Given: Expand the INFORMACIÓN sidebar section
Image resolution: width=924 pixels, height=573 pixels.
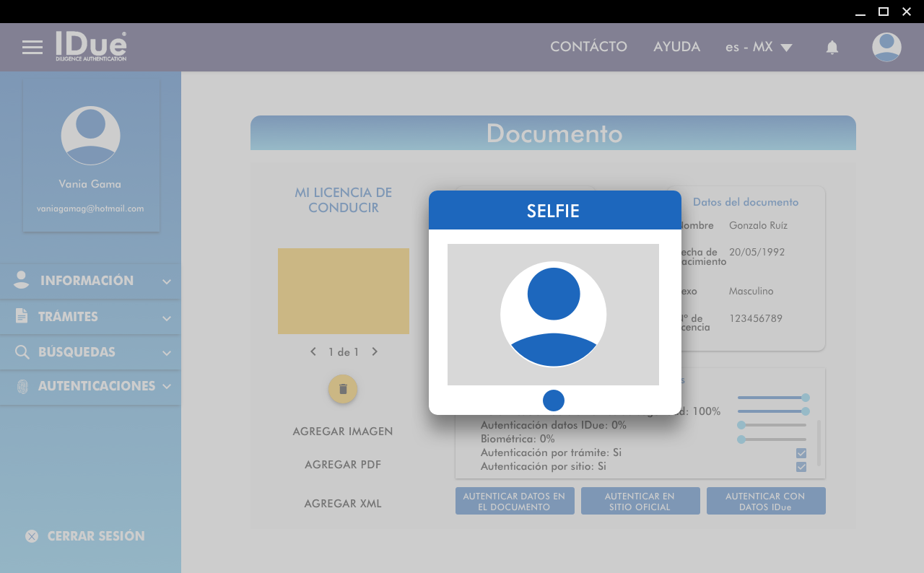Looking at the screenshot, I should coord(90,281).
